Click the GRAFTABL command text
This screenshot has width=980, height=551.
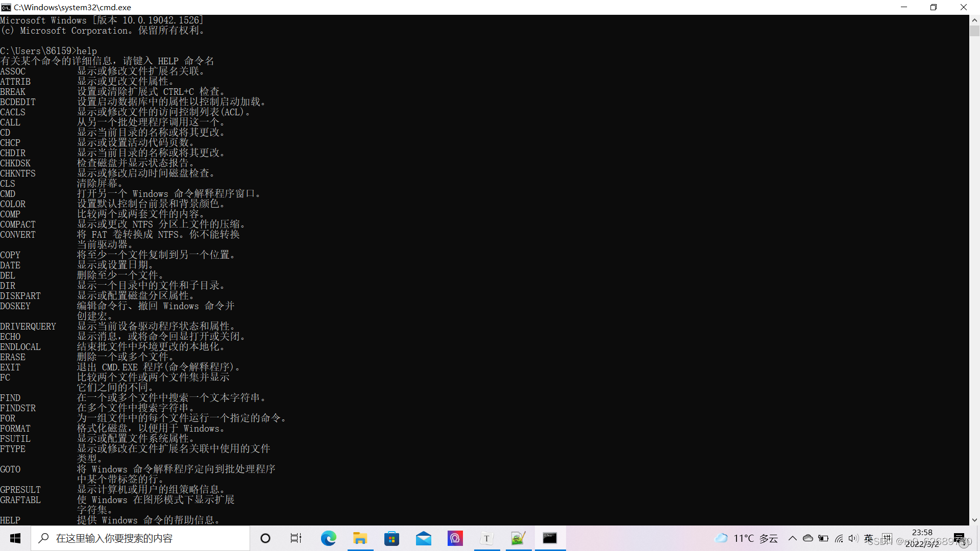[20, 500]
